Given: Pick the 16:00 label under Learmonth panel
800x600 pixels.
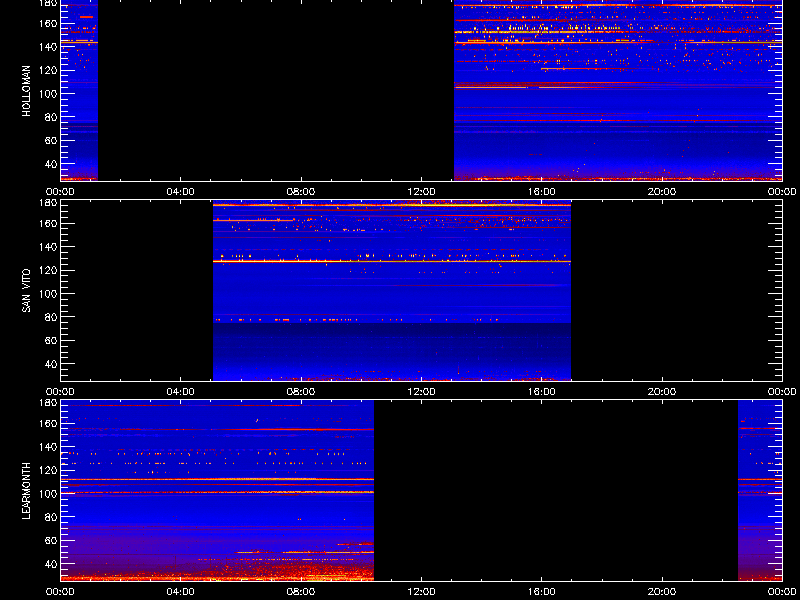Looking at the screenshot, I should pyautogui.click(x=542, y=592).
